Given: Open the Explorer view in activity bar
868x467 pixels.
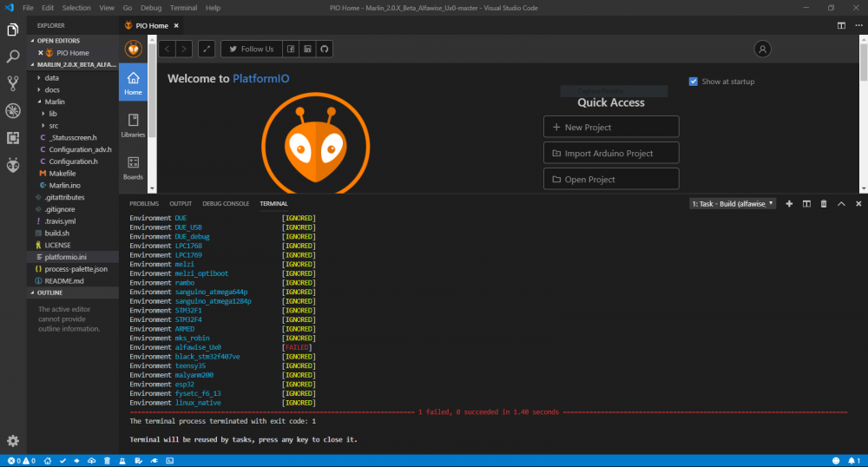Looking at the screenshot, I should point(13,30).
